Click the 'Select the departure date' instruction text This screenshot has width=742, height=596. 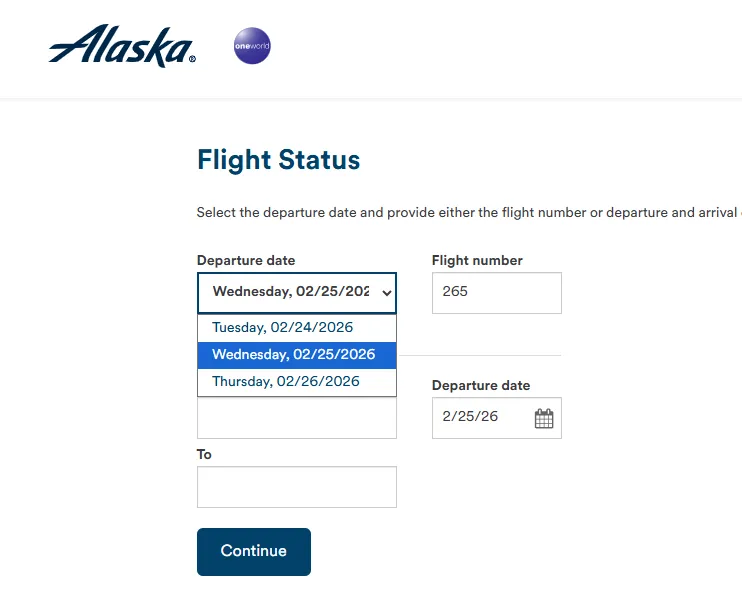[469, 213]
